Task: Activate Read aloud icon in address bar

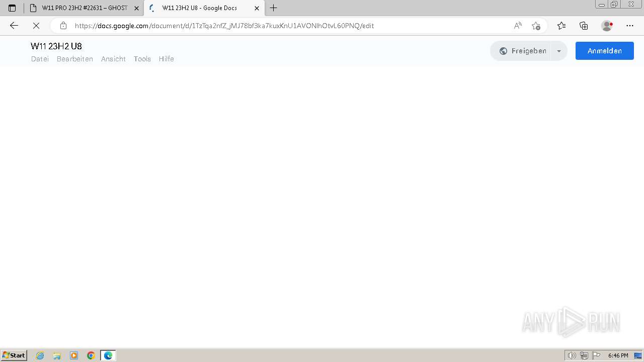Action: point(518,26)
